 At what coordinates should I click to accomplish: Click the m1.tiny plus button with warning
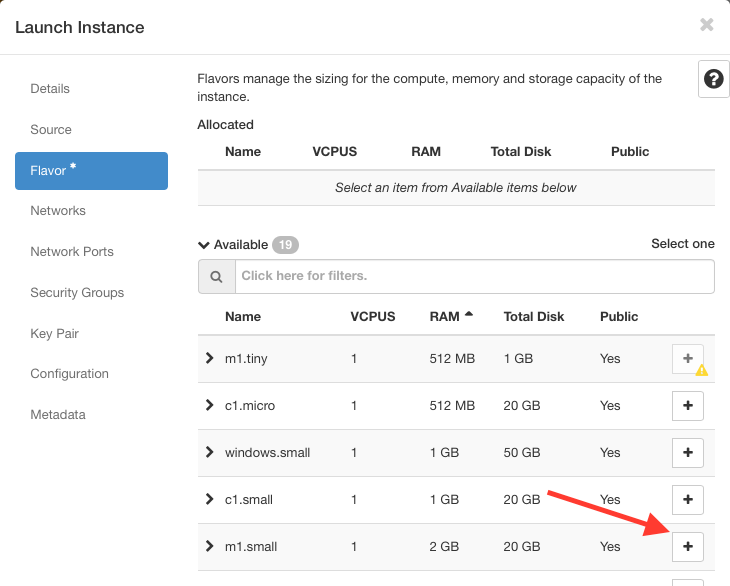coord(687,358)
